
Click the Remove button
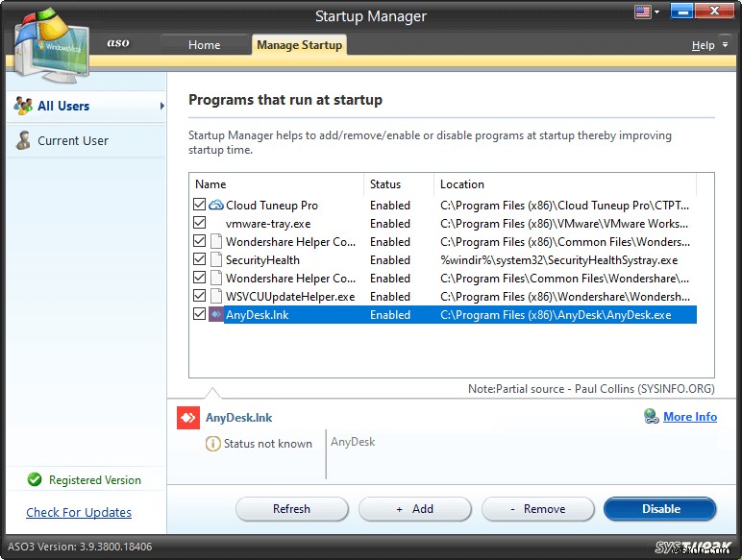pos(538,509)
